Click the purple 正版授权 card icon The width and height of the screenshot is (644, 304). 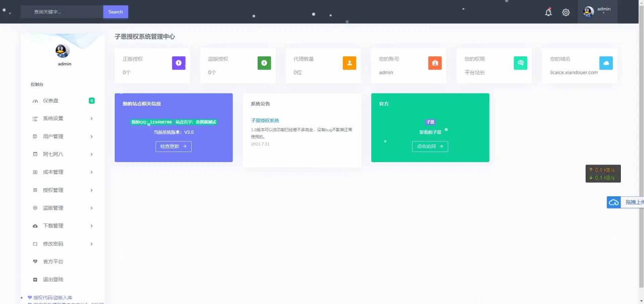pos(179,63)
